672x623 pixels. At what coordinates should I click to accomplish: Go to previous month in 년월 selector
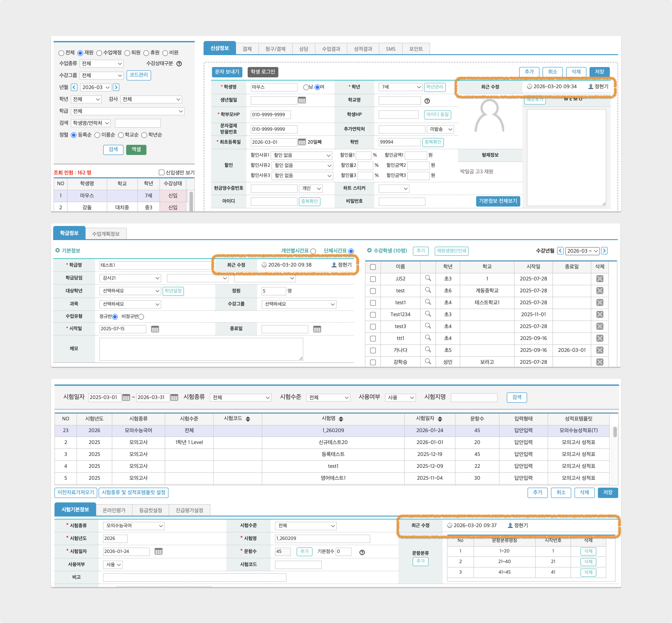pyautogui.click(x=74, y=87)
